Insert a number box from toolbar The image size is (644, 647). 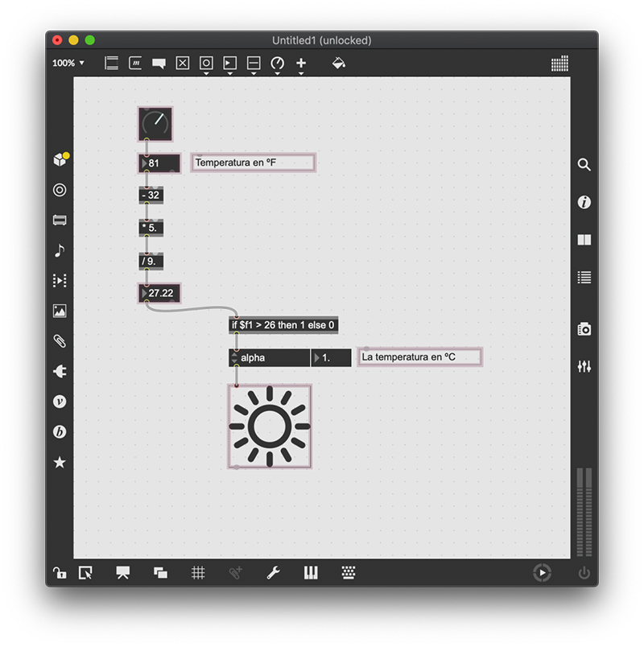tap(230, 63)
